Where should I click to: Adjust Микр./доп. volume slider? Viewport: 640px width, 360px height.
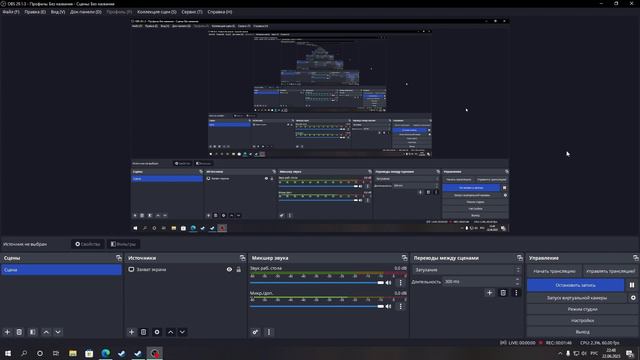(x=317, y=306)
